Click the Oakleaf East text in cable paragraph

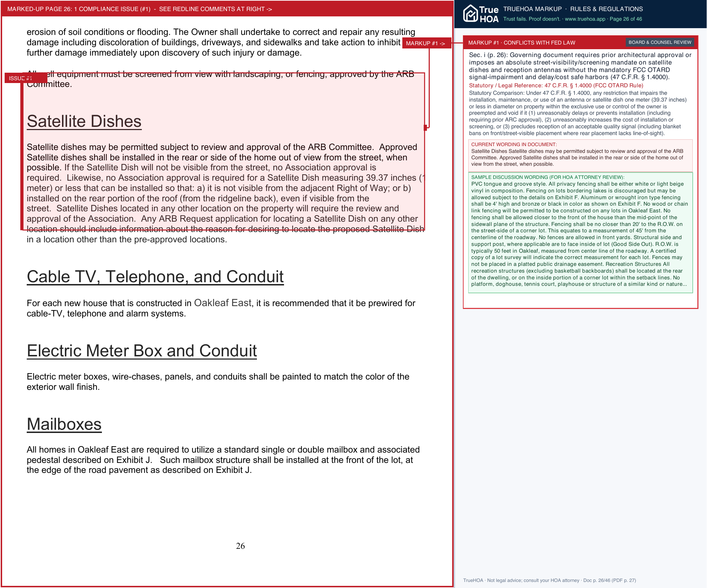[x=223, y=303]
